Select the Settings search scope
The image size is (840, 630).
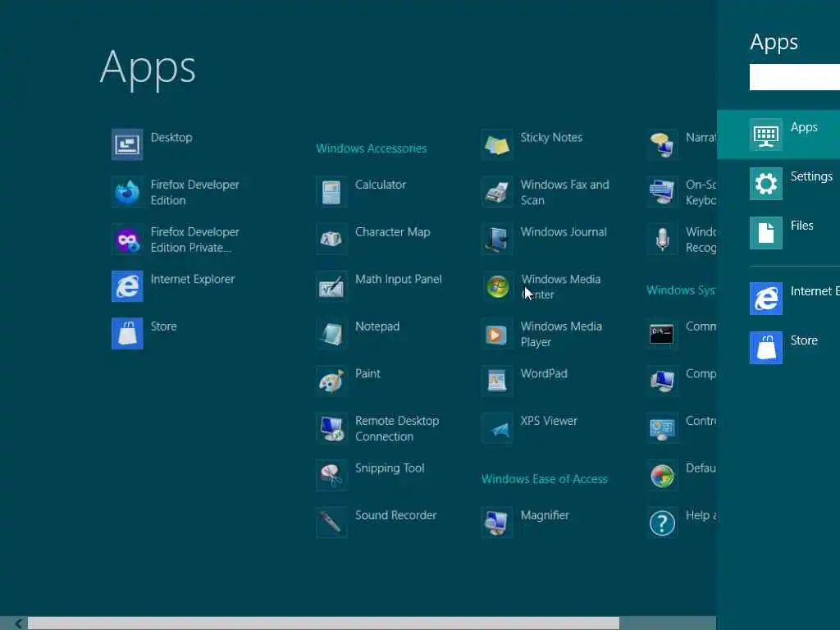(778, 184)
